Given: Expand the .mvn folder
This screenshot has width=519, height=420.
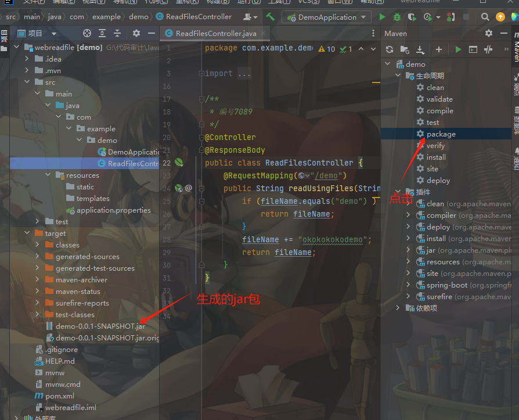Looking at the screenshot, I should click(27, 70).
